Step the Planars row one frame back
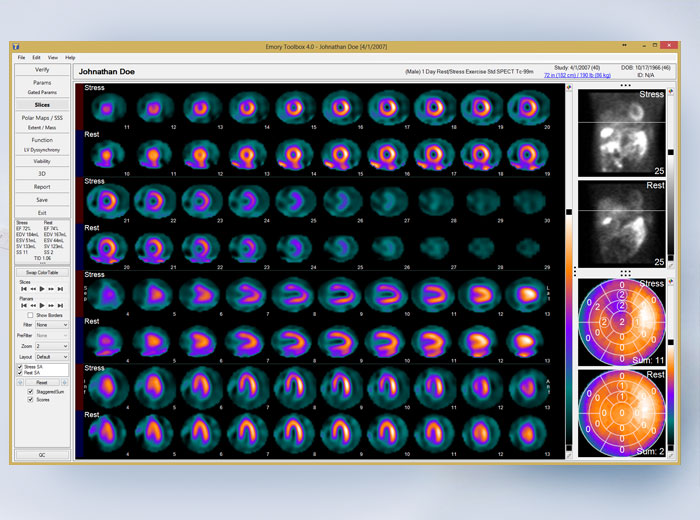 [x=33, y=306]
